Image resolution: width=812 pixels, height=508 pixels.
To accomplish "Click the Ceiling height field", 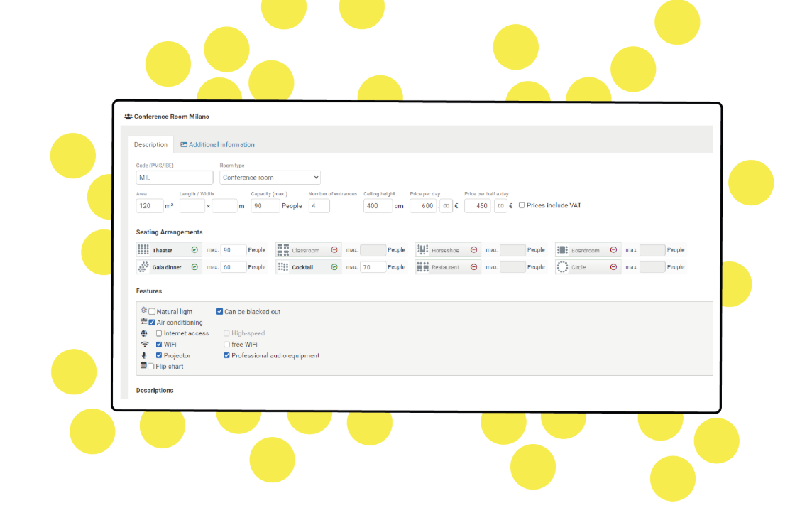I will 378,206.
